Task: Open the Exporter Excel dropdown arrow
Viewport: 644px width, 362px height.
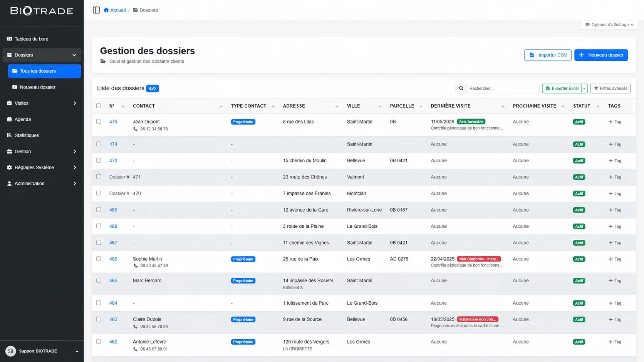Action: (584, 88)
